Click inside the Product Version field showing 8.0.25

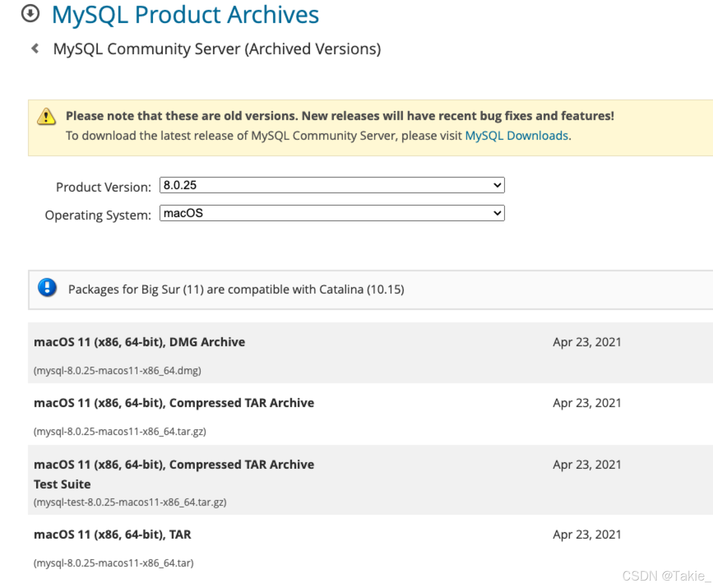[x=288, y=185]
